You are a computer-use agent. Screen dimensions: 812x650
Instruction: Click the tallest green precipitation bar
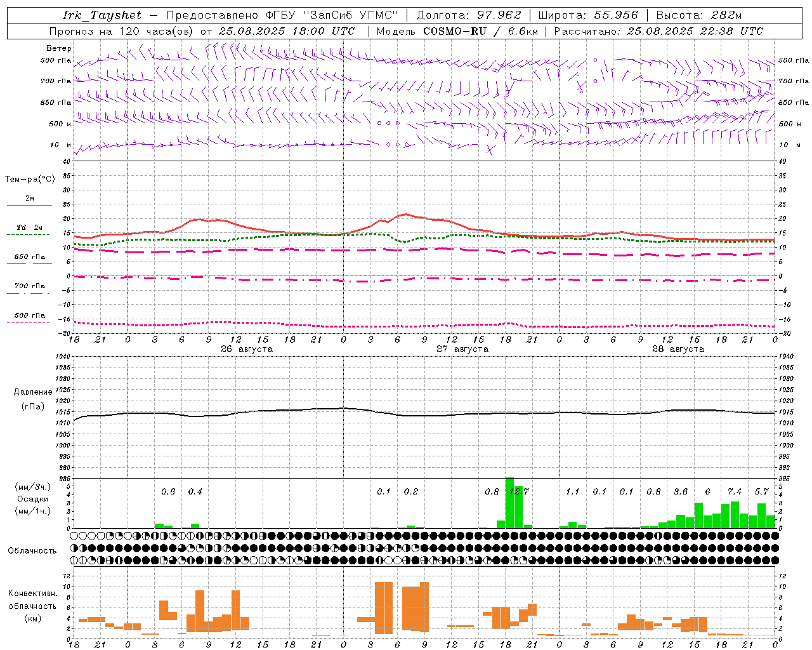click(x=509, y=503)
